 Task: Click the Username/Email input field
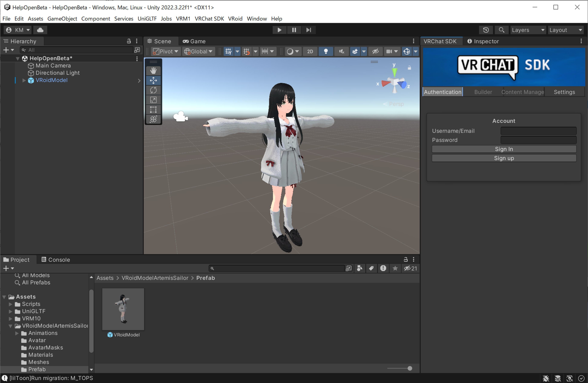click(x=538, y=131)
